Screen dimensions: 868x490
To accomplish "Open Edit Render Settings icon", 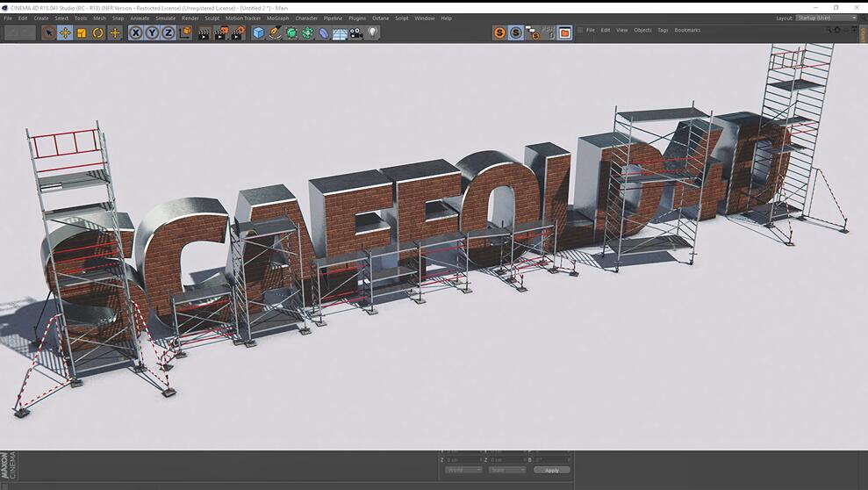I will coord(238,33).
